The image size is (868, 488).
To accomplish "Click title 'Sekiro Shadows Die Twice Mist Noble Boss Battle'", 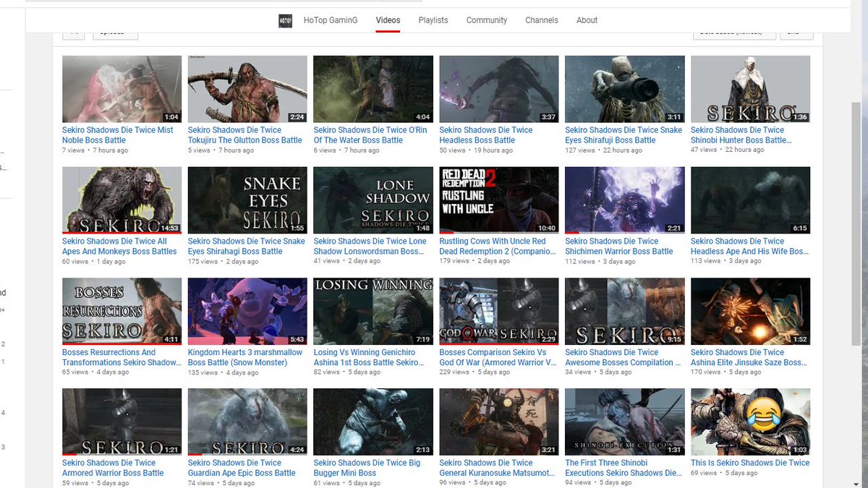I will [x=118, y=135].
